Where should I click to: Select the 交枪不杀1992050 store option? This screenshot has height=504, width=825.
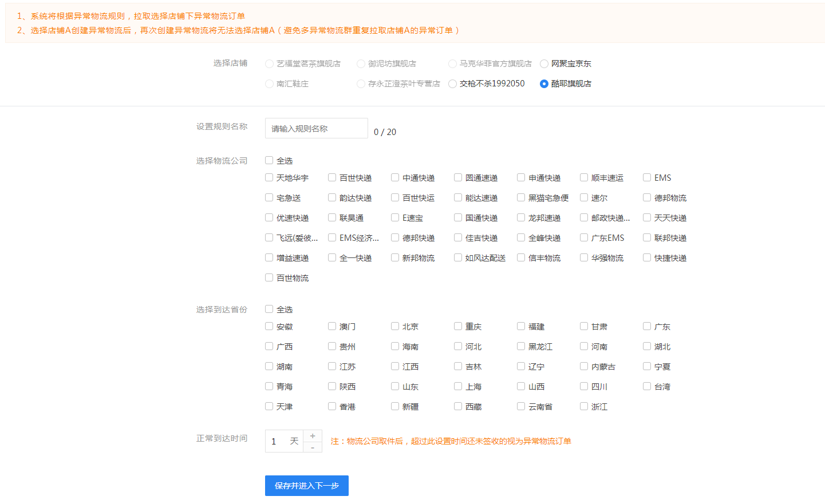tap(452, 84)
